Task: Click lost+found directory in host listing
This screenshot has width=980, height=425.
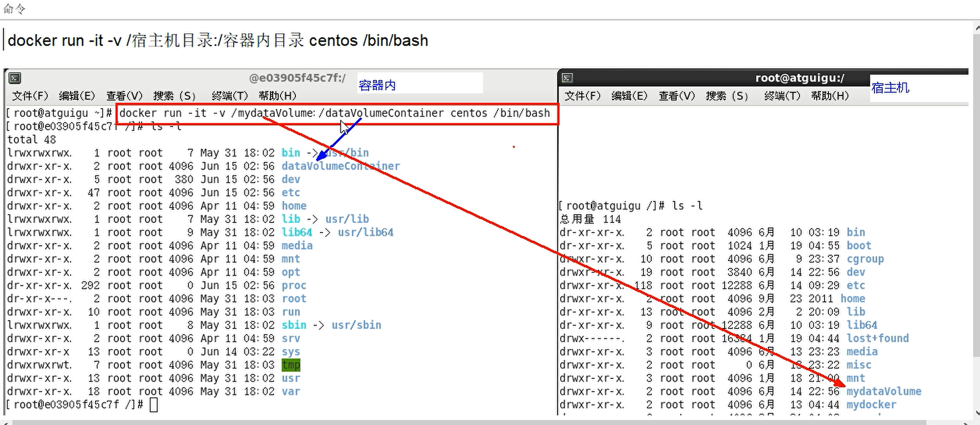Action: click(878, 338)
